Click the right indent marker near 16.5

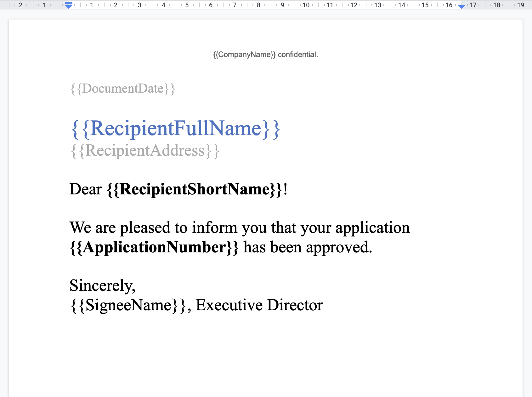461,6
